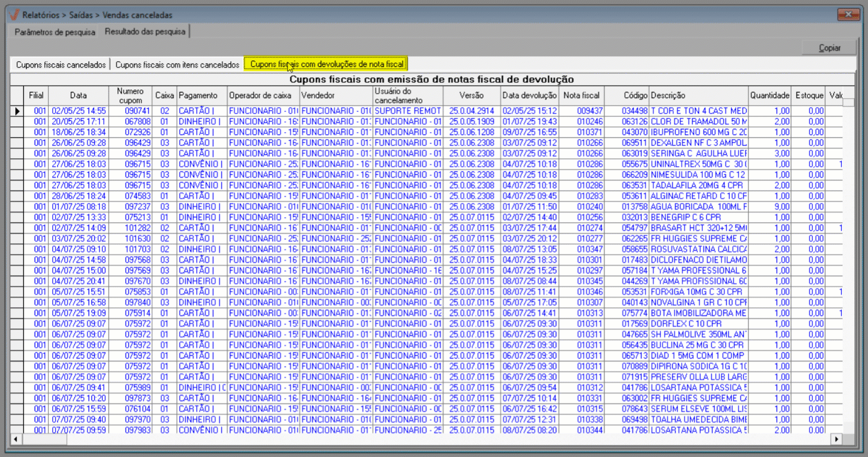The width and height of the screenshot is (868, 457).
Task: Open the Parâmetros de pesquisa tab
Action: tap(55, 32)
